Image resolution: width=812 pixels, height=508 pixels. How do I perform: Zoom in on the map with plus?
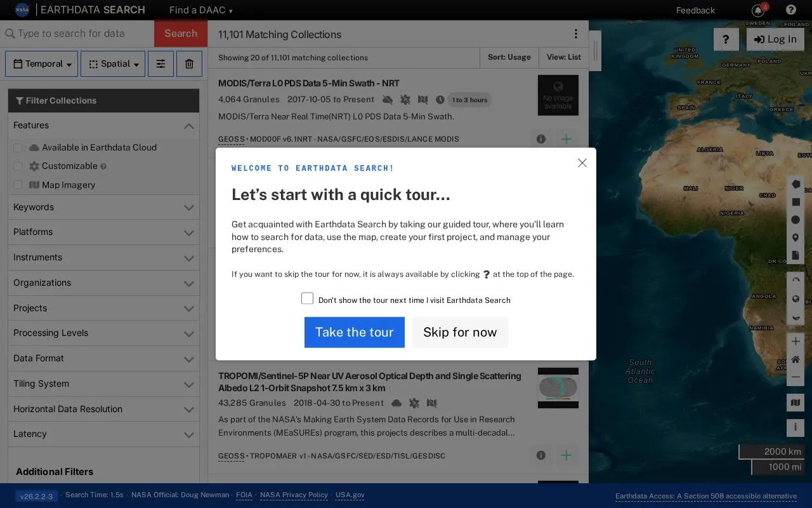pos(796,342)
